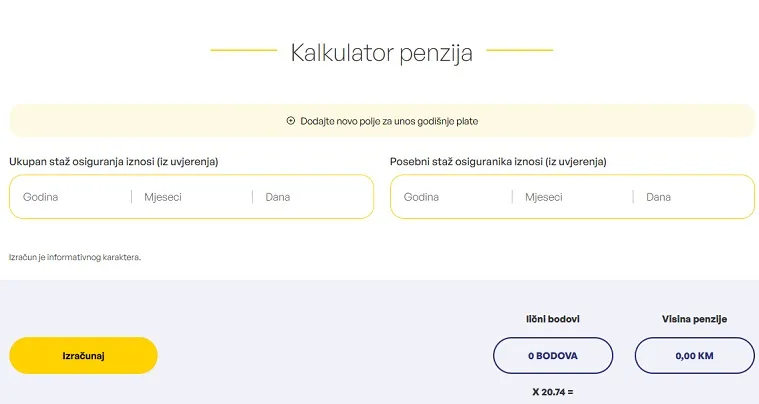Select Mjeseci field under Posebni staž osiguranika
This screenshot has height=404, width=759.
pos(573,197)
